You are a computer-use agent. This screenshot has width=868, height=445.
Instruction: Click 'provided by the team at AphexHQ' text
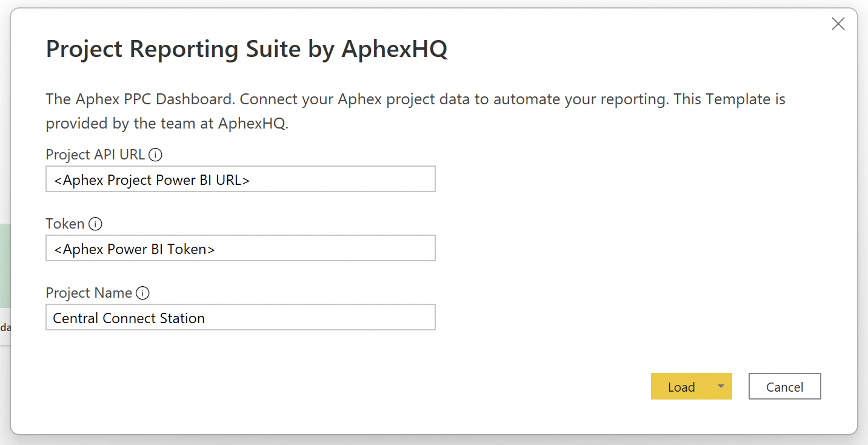[167, 124]
